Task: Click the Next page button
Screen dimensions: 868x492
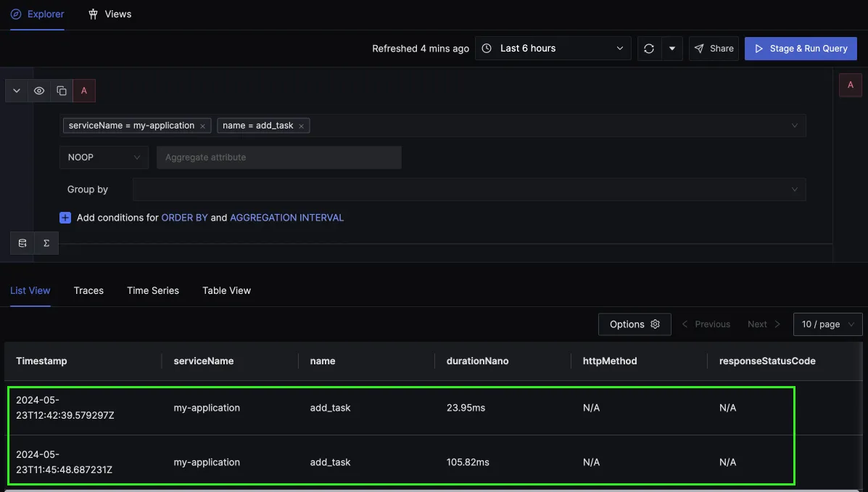Action: click(x=764, y=324)
